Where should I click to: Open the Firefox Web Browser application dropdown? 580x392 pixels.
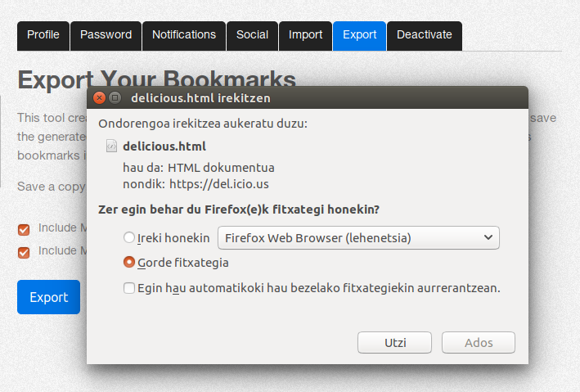pyautogui.click(x=357, y=238)
